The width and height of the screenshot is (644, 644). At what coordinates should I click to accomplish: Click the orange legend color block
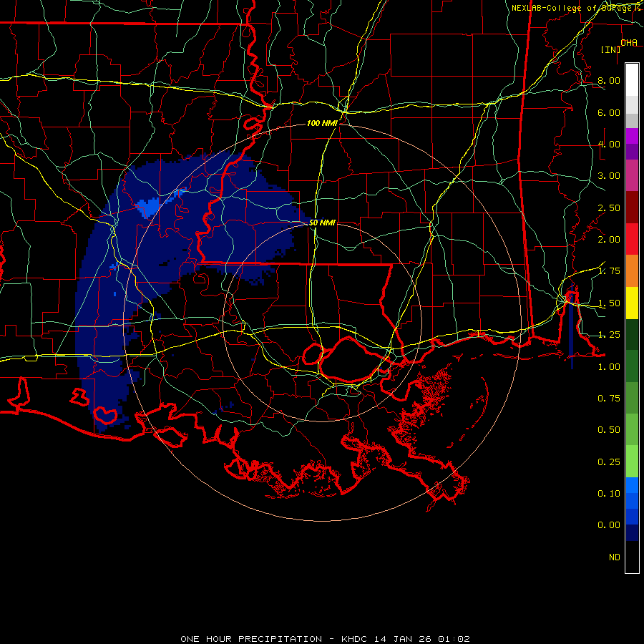click(x=632, y=271)
